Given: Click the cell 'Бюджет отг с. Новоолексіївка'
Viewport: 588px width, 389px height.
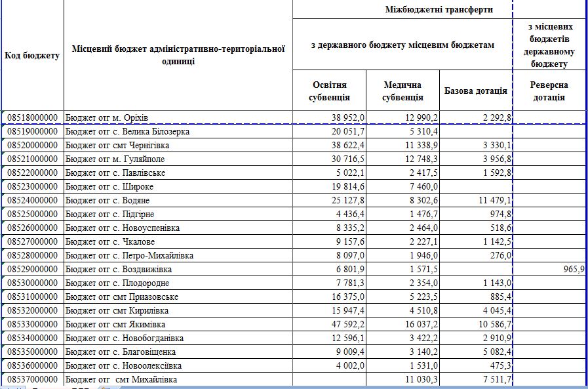Looking at the screenshot, I should click(x=178, y=365).
